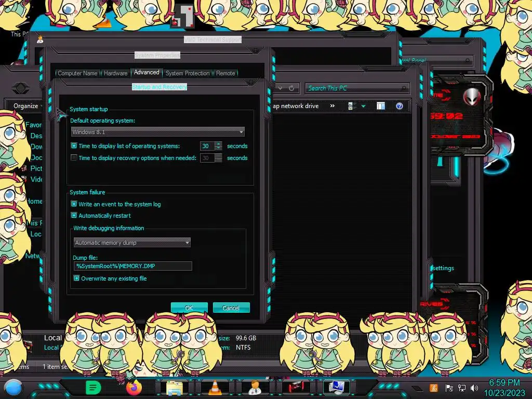
Task: Toggle the preview pane icon in explorer
Action: click(381, 106)
